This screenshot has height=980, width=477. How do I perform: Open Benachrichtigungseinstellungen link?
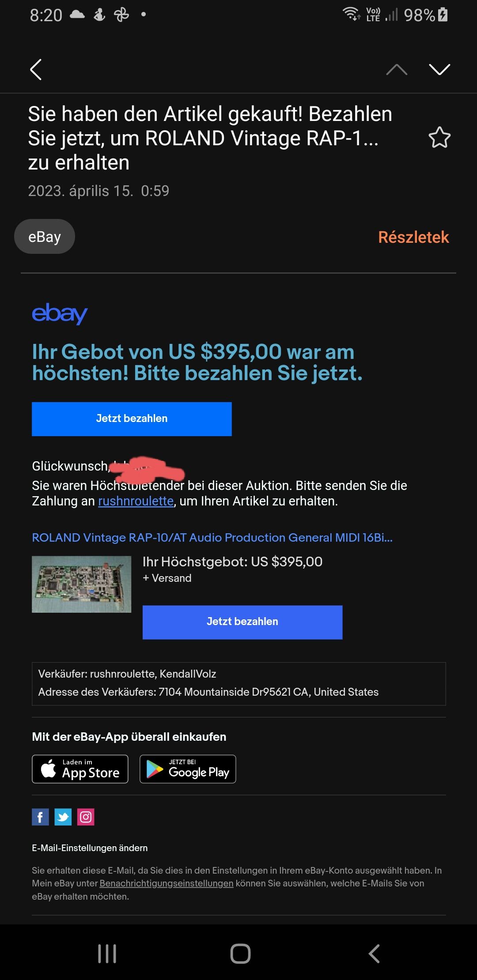click(167, 883)
